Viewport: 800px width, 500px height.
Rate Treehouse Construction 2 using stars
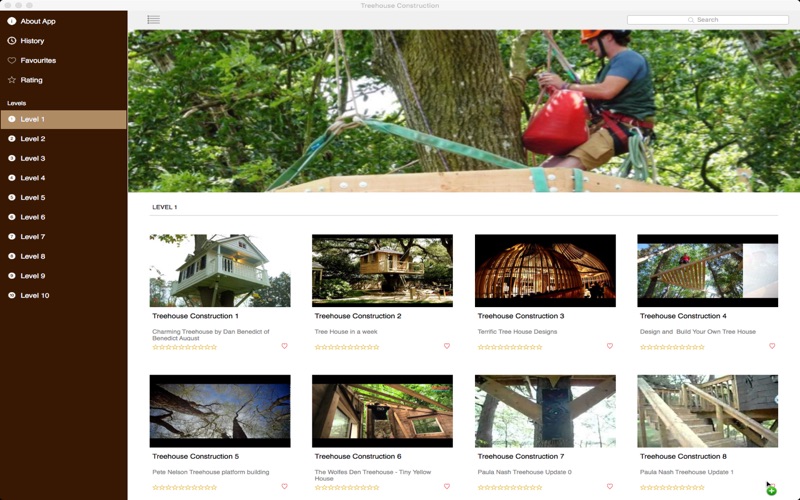tap(347, 347)
